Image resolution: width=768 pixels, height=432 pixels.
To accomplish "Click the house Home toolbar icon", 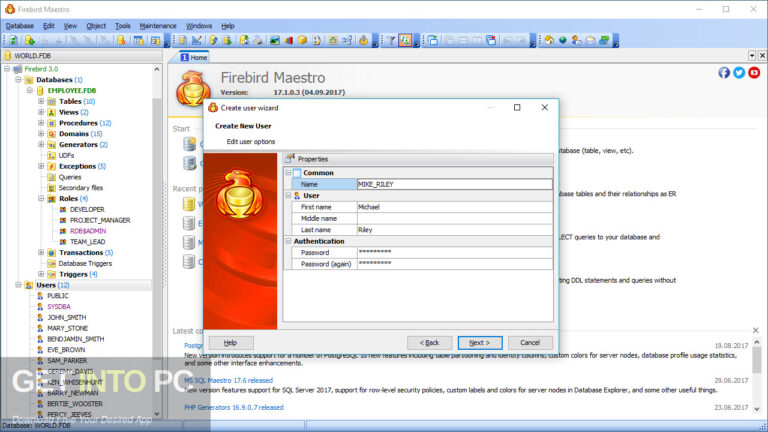I will click(549, 41).
